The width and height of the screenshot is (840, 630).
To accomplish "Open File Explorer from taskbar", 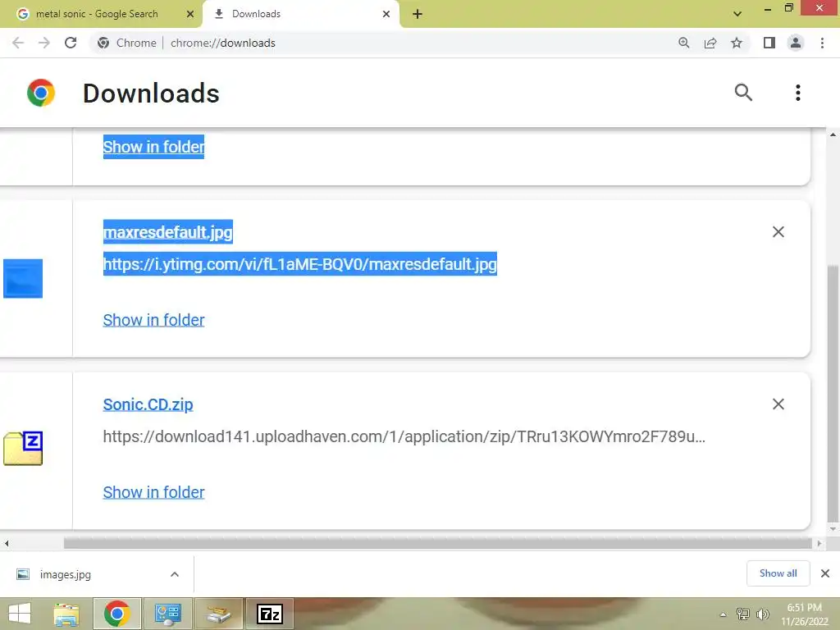I will 66,614.
